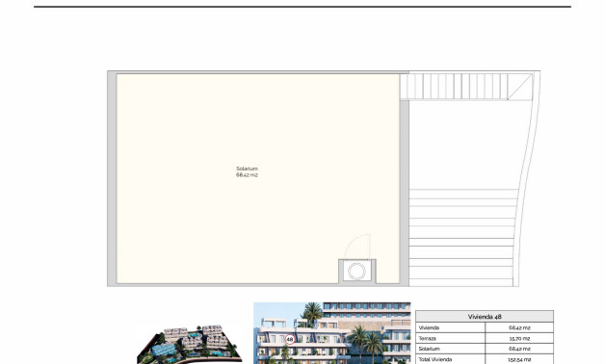
Task: Click the Vivienda 48 table header
Action: pos(485,317)
